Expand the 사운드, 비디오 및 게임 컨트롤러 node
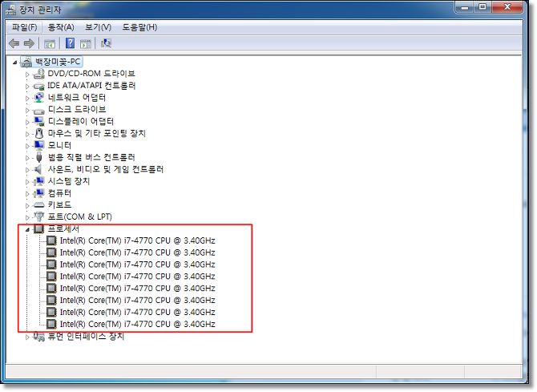Image resolution: width=537 pixels, height=392 pixels. 27,170
